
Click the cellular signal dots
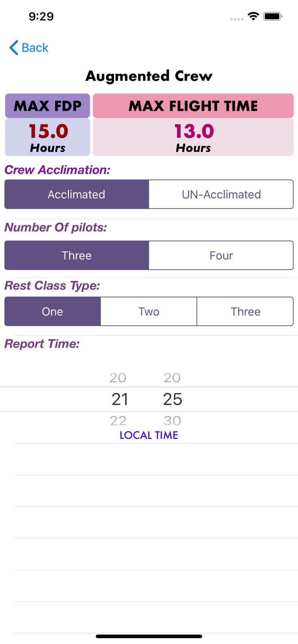point(237,19)
